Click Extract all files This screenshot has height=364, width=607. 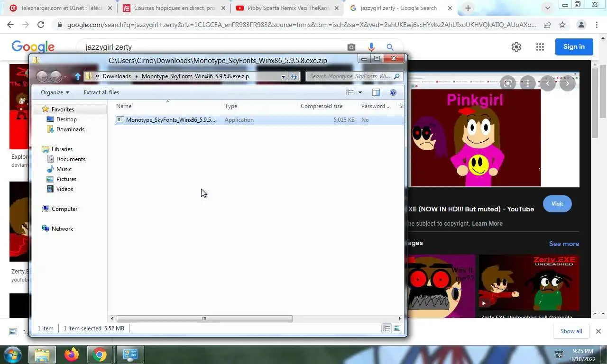tap(101, 92)
